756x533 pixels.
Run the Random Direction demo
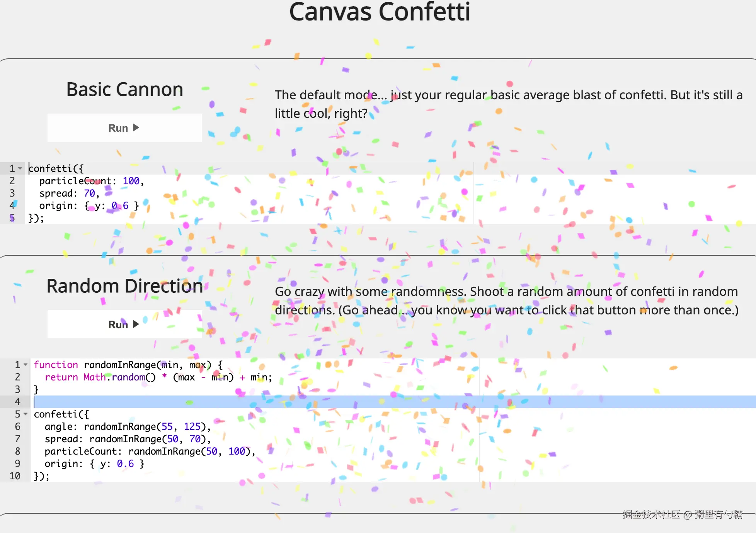(124, 324)
